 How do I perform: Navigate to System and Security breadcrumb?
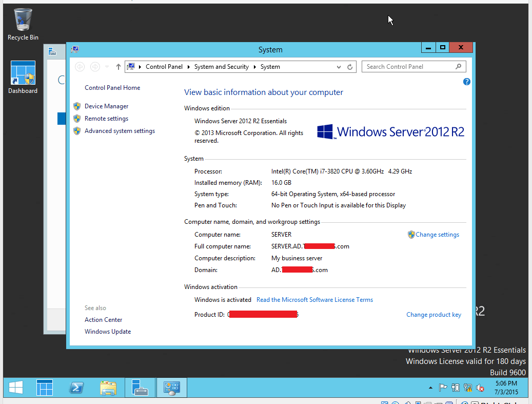[222, 67]
